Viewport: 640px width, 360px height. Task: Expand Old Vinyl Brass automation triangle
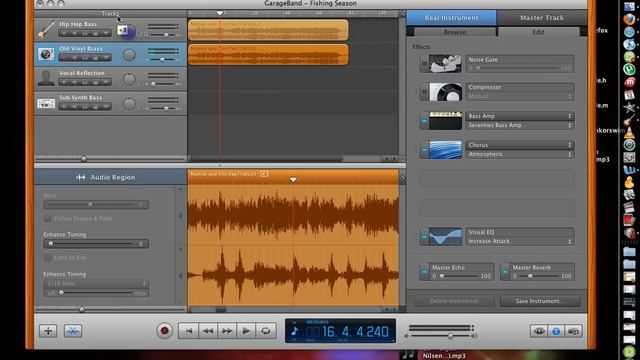tap(105, 58)
